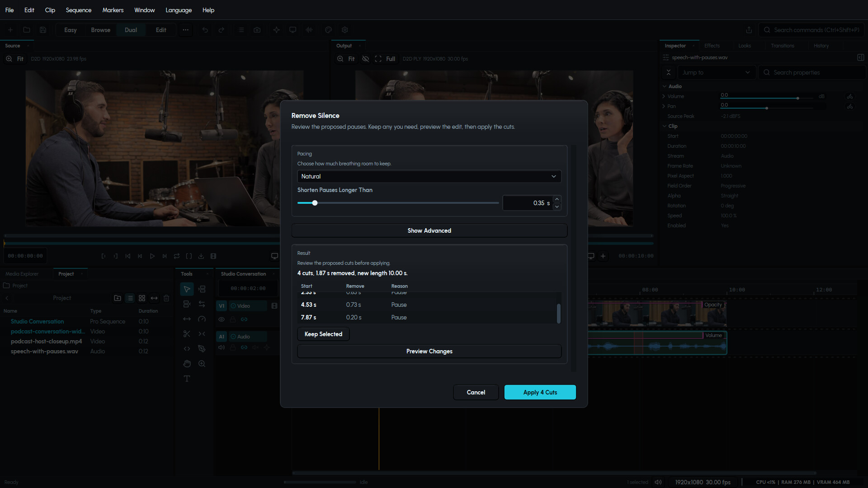The image size is (868, 488).
Task: Click the redo arrow in the toolbar
Action: tap(222, 30)
